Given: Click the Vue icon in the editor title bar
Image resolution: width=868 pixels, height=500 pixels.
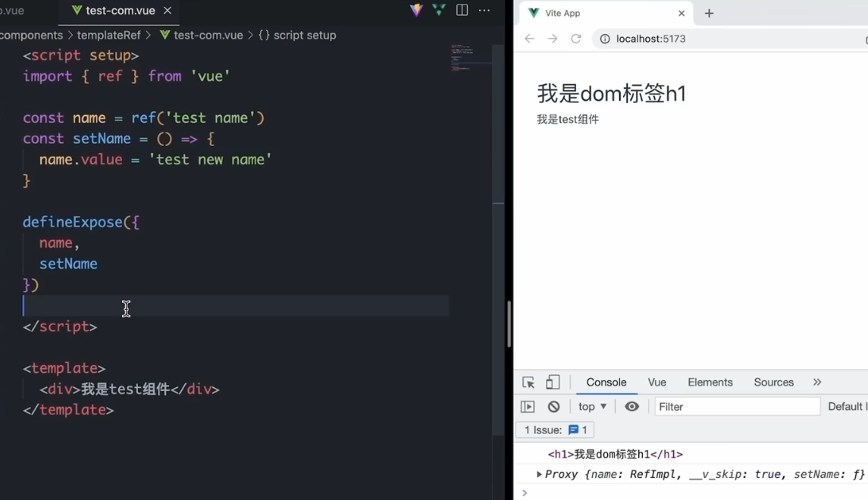Looking at the screenshot, I should [x=437, y=10].
